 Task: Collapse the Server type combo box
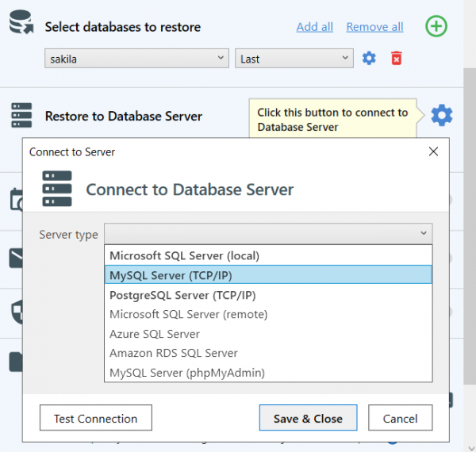coord(268,234)
